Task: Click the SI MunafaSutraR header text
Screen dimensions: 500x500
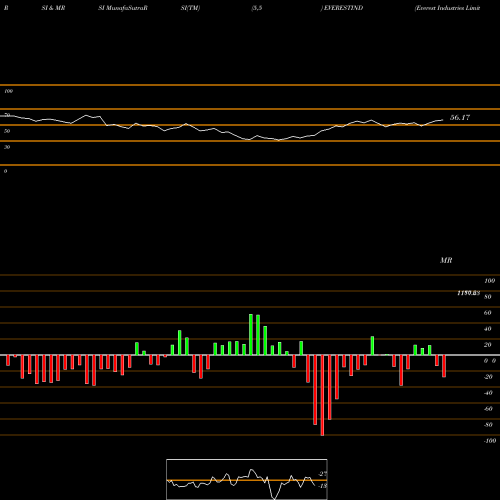Action: pyautogui.click(x=123, y=8)
